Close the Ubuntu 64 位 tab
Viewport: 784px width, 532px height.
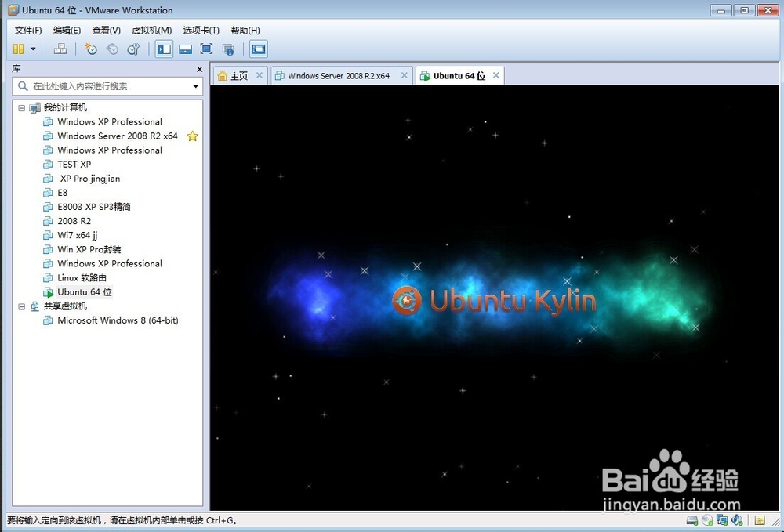(x=496, y=75)
